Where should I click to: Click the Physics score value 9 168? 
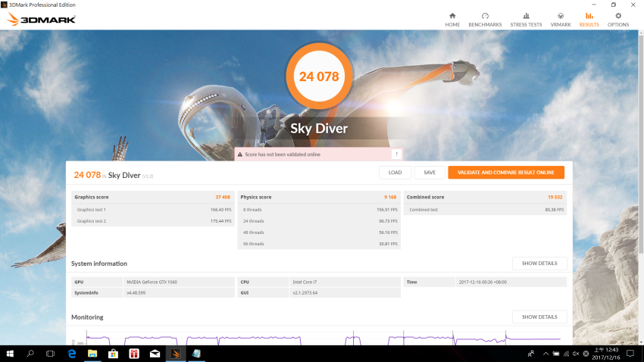pyautogui.click(x=390, y=197)
